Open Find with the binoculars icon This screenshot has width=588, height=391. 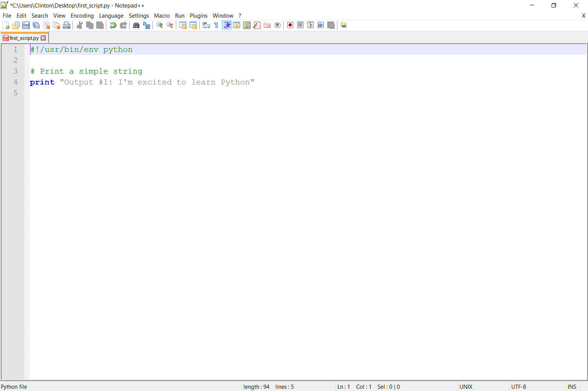click(x=136, y=25)
